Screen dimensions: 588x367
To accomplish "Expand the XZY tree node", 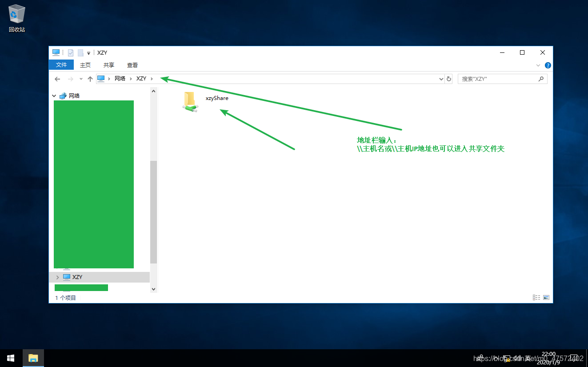I will click(x=57, y=277).
